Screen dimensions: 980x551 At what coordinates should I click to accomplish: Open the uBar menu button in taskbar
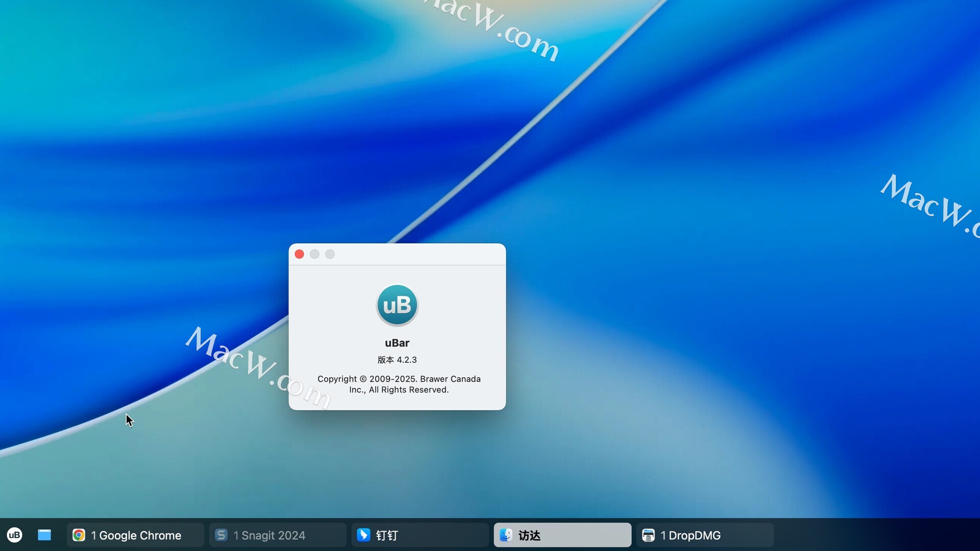(14, 535)
